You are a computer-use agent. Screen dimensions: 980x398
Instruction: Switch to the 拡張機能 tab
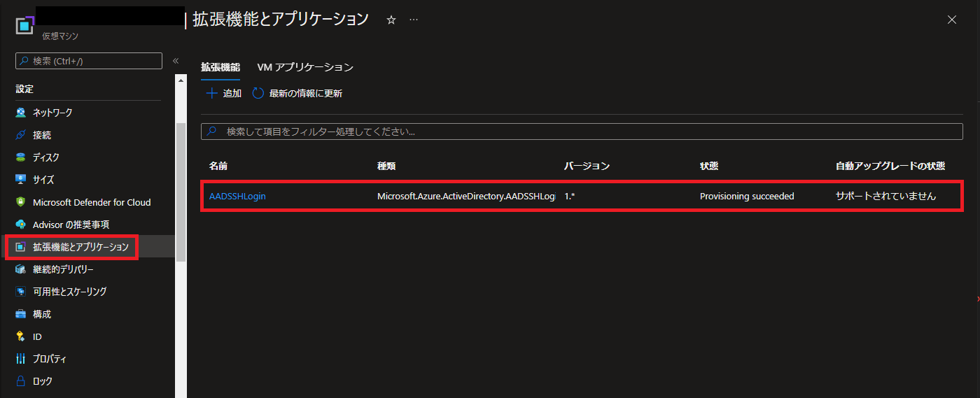[220, 67]
